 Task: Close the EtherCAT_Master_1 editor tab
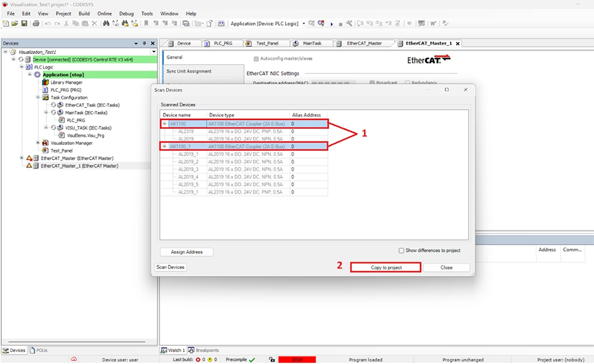click(457, 43)
